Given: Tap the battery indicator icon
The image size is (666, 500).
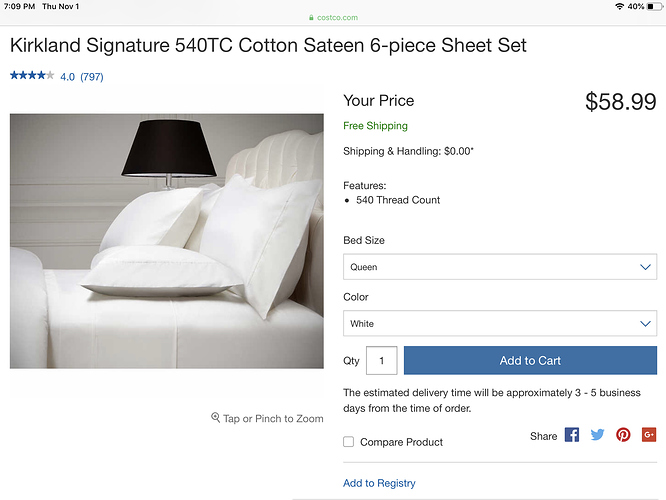Looking at the screenshot, I should [x=655, y=7].
